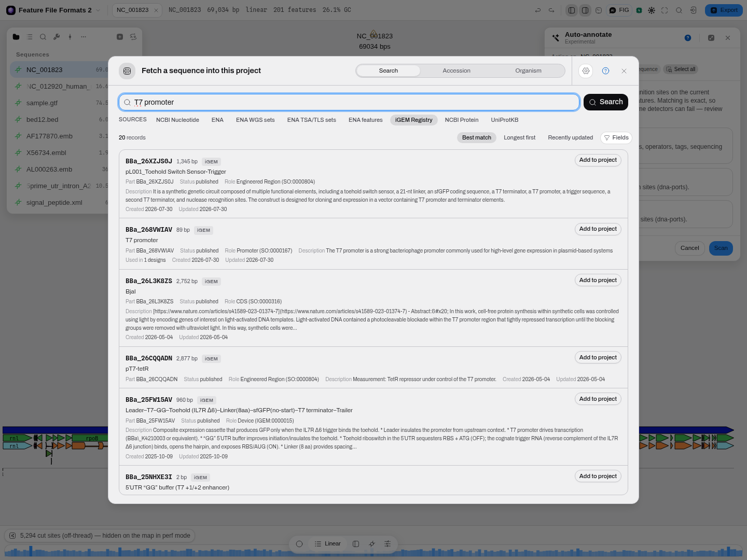Click the black Search button
Image resolution: width=747 pixels, height=560 pixels.
click(606, 102)
